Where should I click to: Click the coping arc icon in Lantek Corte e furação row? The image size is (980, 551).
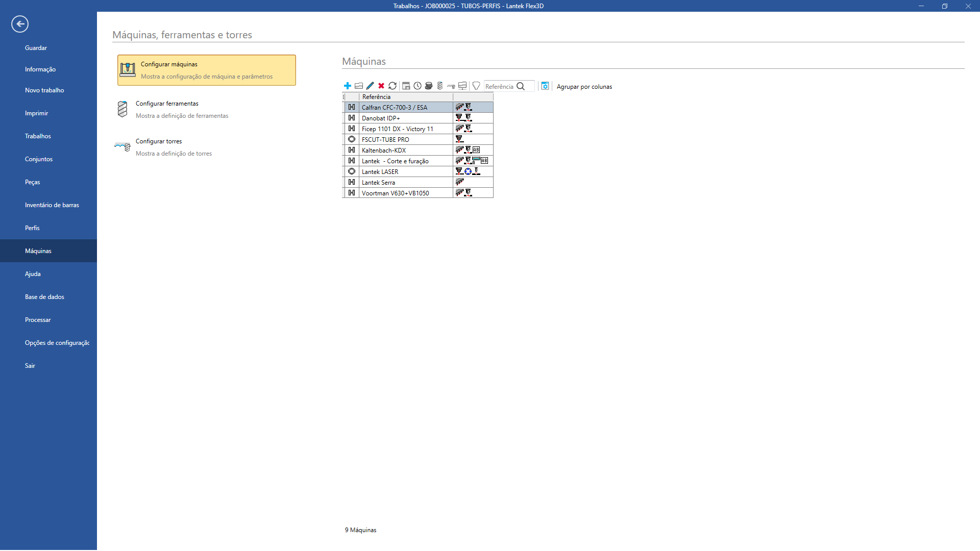(x=476, y=160)
